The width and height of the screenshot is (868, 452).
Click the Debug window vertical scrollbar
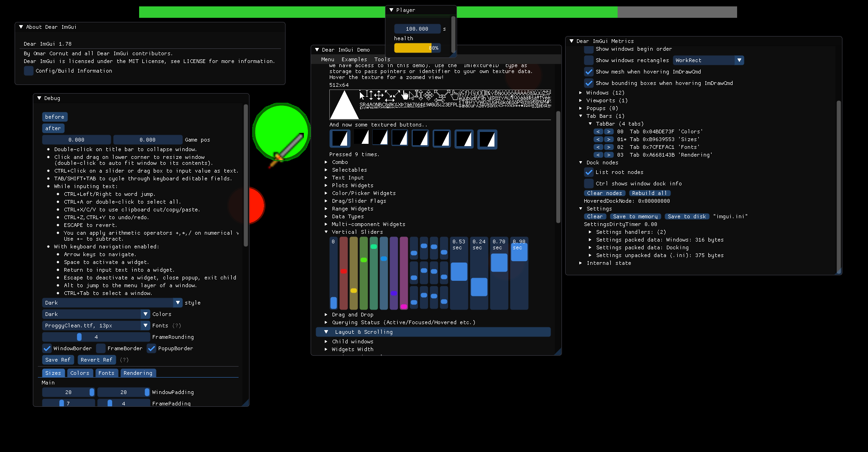click(246, 176)
